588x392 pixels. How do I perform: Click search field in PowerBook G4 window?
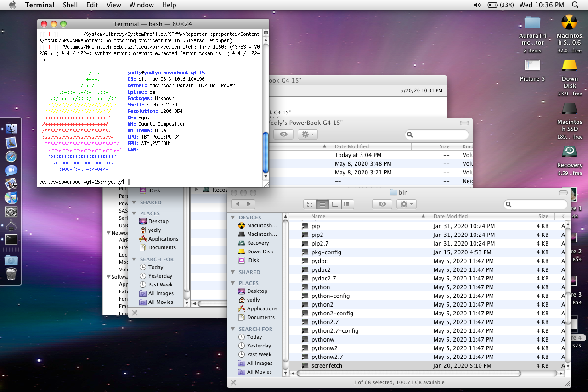pyautogui.click(x=437, y=134)
